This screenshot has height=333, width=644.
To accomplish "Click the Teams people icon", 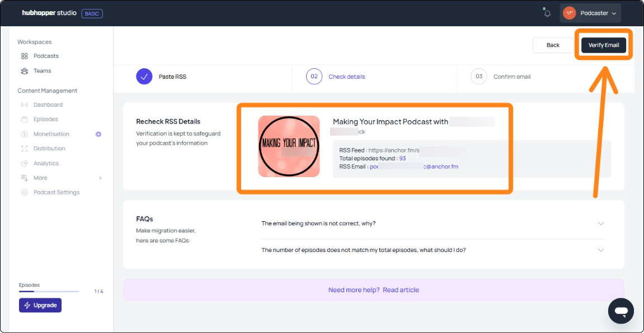I will (25, 71).
